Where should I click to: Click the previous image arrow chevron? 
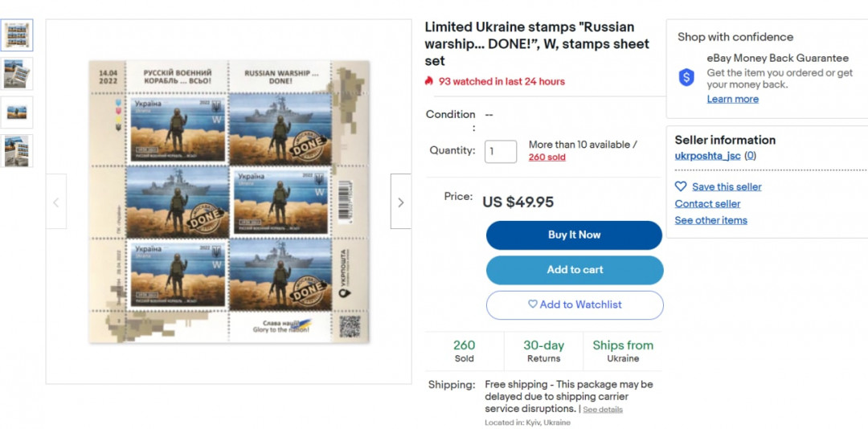[x=56, y=202]
